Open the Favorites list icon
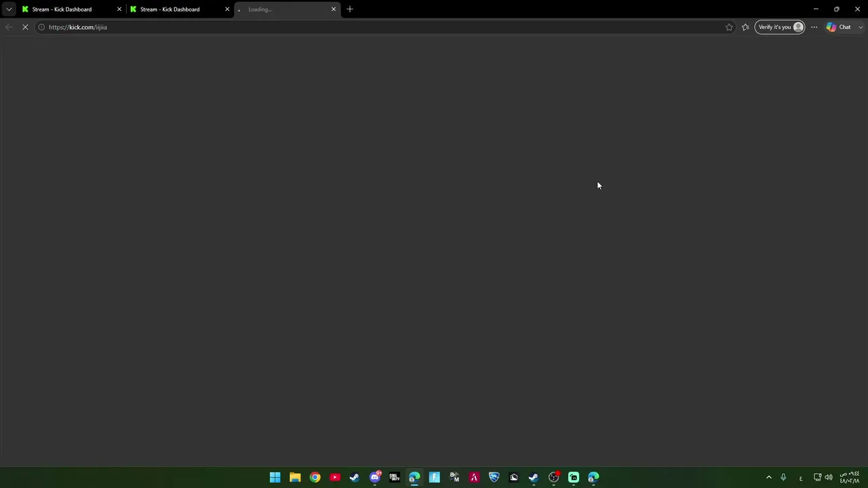Image resolution: width=868 pixels, height=488 pixels. click(x=745, y=27)
